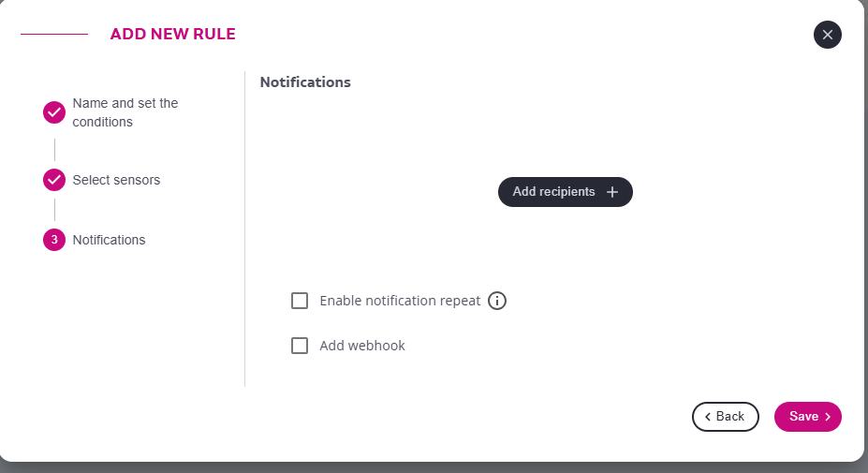This screenshot has height=473, width=868.
Task: Click the checkmark icon for step one
Action: click(54, 113)
